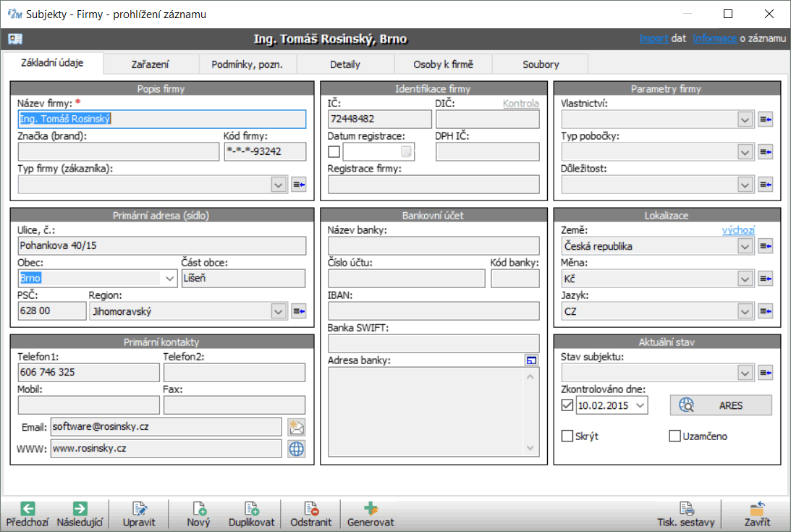Toggle the Datum registrace checkbox
Screen dimensions: 791x532
tap(334, 151)
